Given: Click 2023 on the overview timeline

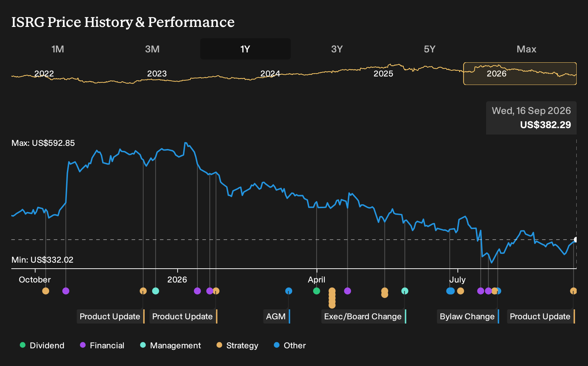Looking at the screenshot, I should click(157, 74).
